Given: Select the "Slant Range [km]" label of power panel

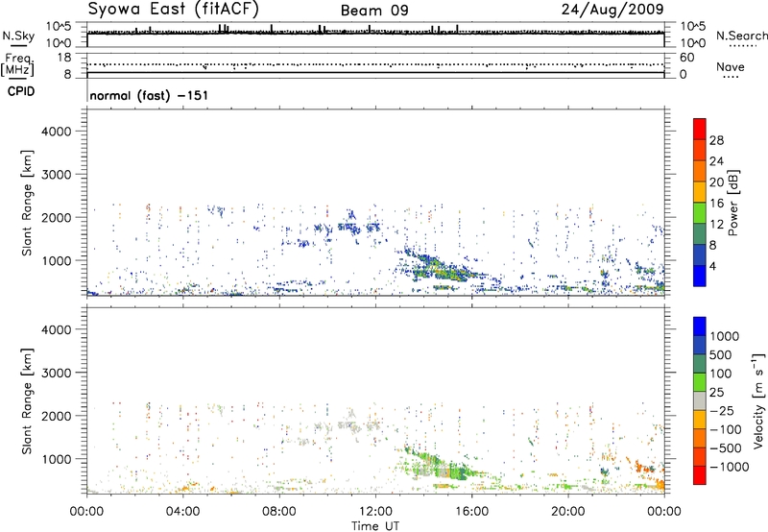Looking at the screenshot, I should [27, 203].
